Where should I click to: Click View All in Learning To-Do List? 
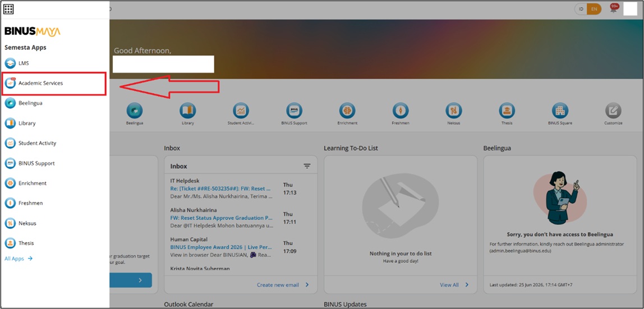[454, 285]
